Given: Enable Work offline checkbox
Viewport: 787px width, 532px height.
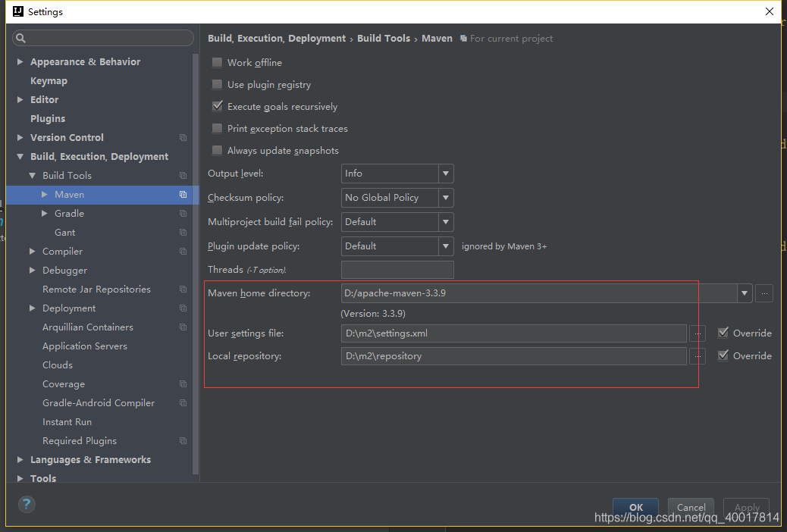Looking at the screenshot, I should pyautogui.click(x=218, y=62).
